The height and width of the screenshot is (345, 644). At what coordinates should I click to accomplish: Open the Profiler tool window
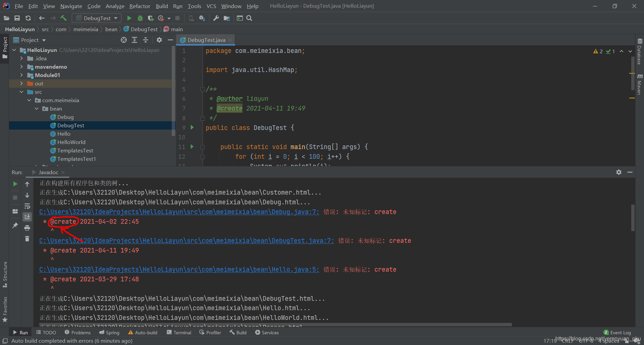tap(210, 332)
